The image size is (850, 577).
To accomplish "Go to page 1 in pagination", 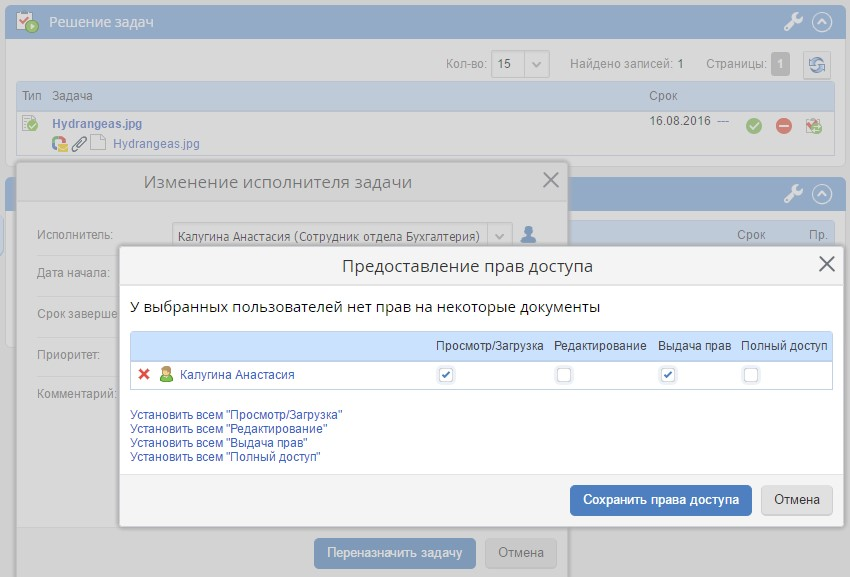I will click(780, 64).
